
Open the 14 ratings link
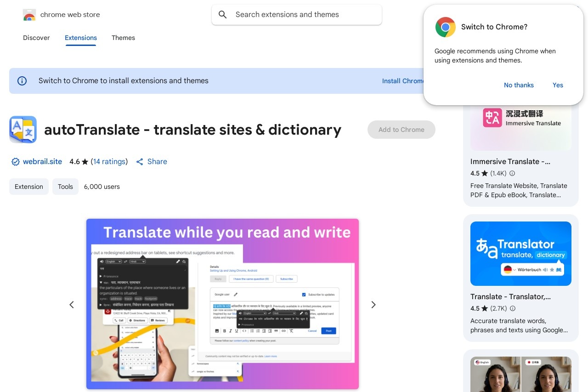(109, 162)
